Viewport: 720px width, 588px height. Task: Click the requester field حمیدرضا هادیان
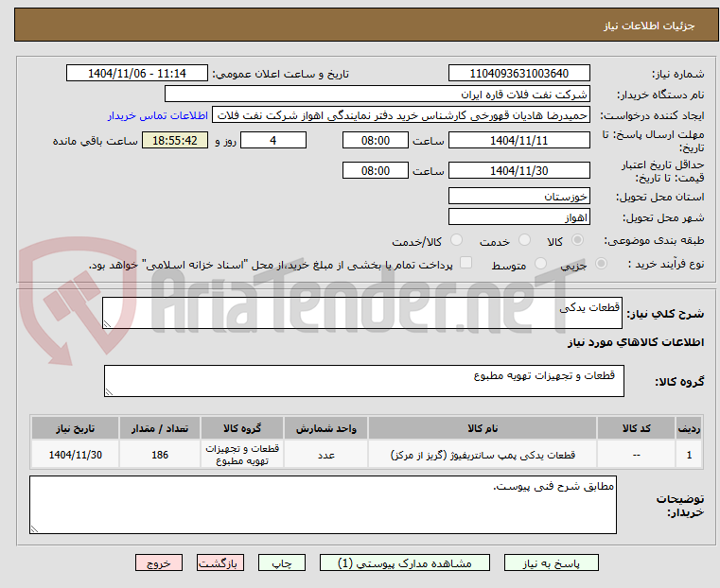401,115
